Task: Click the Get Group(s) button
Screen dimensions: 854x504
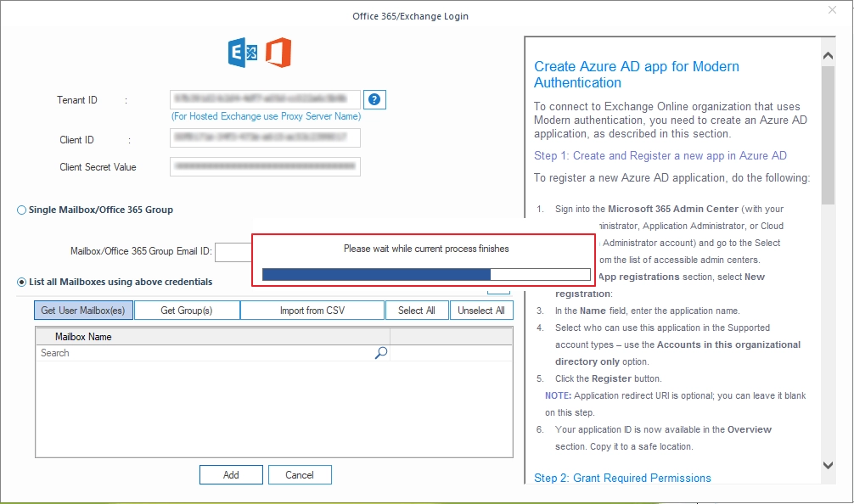Action: (186, 311)
